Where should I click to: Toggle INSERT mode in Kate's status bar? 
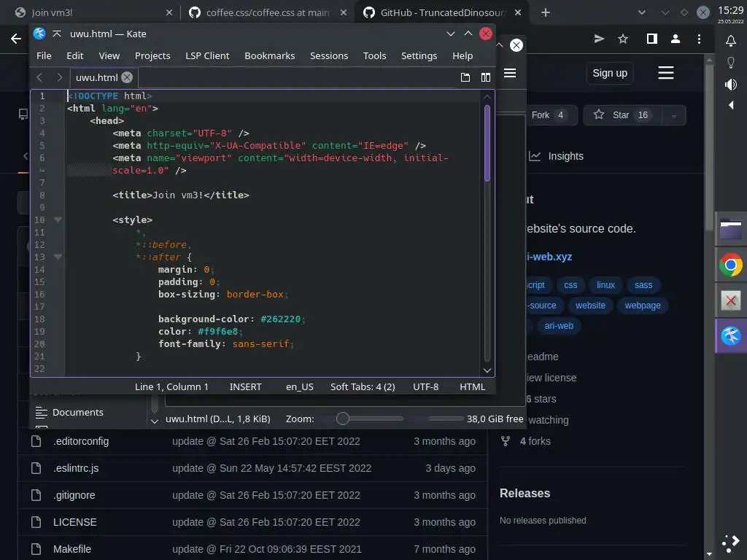(x=245, y=386)
